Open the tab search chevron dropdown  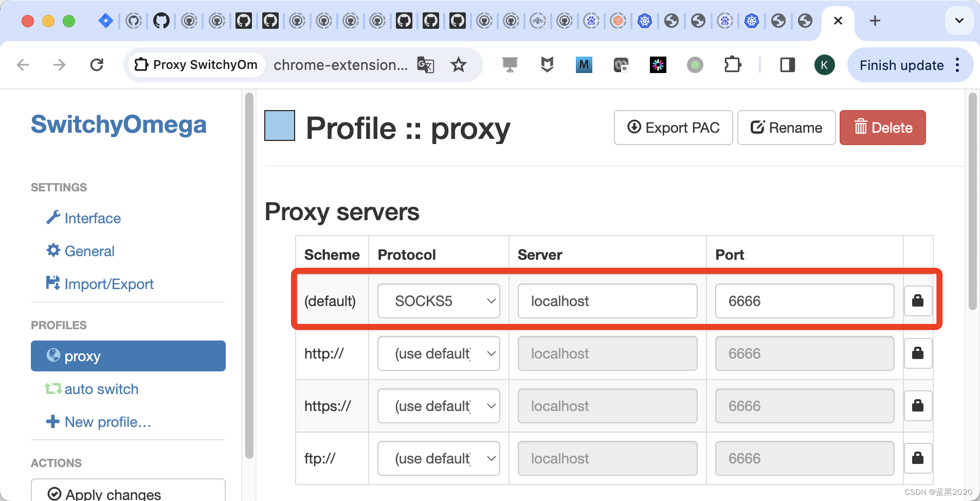click(x=959, y=21)
